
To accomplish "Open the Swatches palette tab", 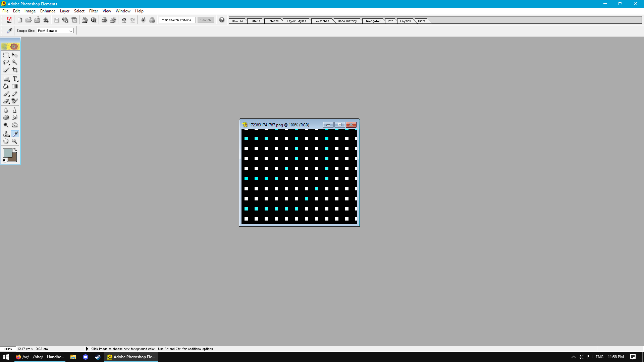I will pos(322,21).
